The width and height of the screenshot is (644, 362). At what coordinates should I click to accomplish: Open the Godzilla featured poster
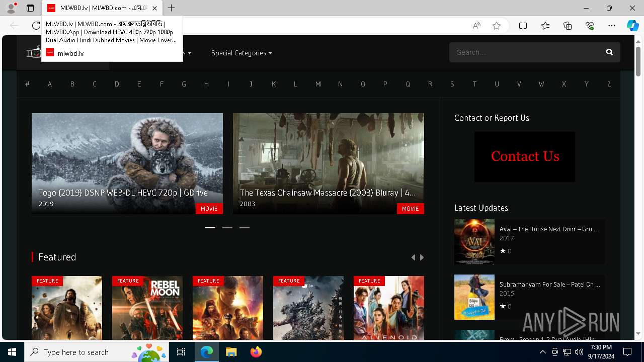coord(308,308)
